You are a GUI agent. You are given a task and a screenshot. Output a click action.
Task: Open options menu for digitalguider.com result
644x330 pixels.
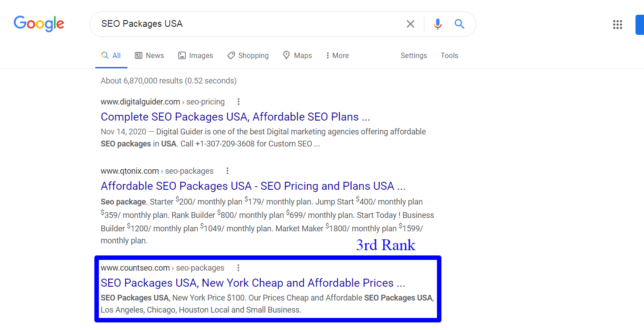(x=238, y=102)
